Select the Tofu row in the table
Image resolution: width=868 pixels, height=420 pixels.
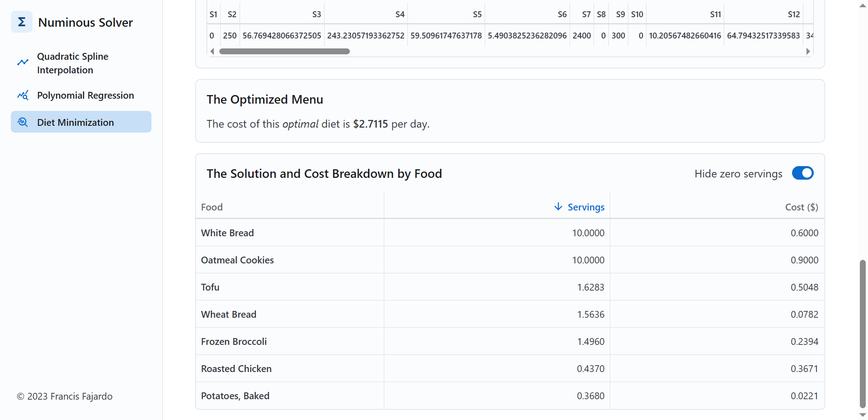point(210,286)
